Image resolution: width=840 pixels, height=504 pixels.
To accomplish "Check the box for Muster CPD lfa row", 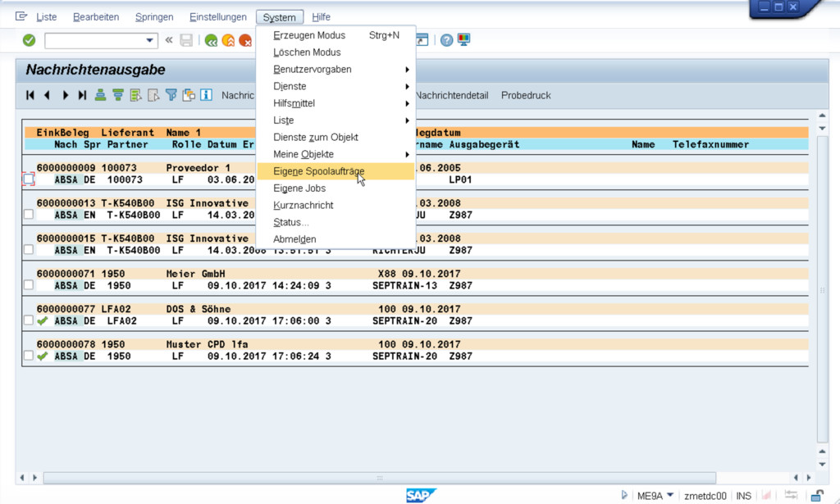I will 29,356.
